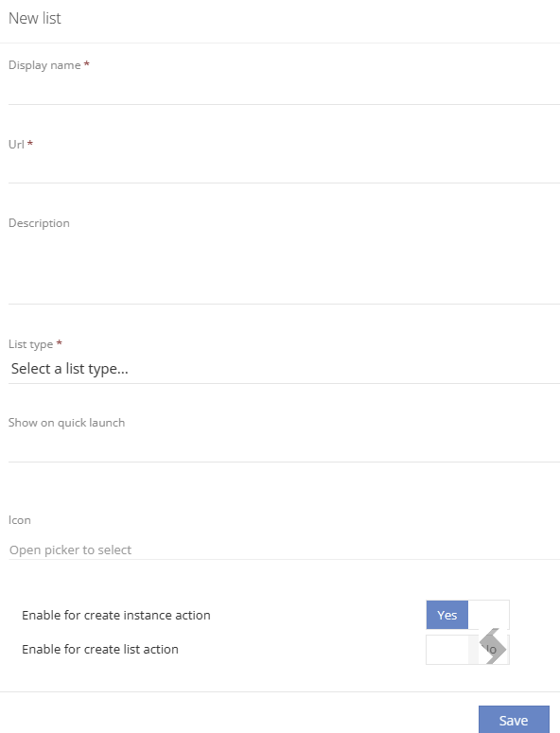
Task: Open the 'Select a list type...' dropdown
Action: point(284,369)
